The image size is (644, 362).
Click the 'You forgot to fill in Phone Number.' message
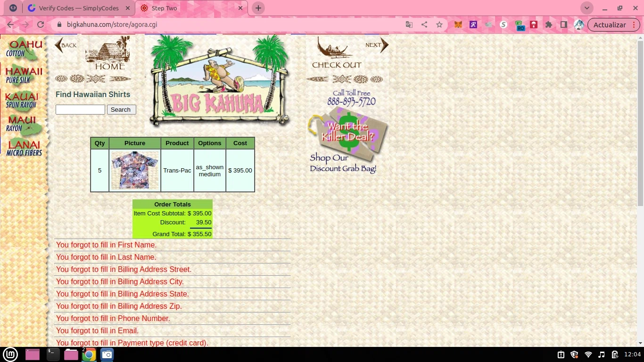(113, 319)
